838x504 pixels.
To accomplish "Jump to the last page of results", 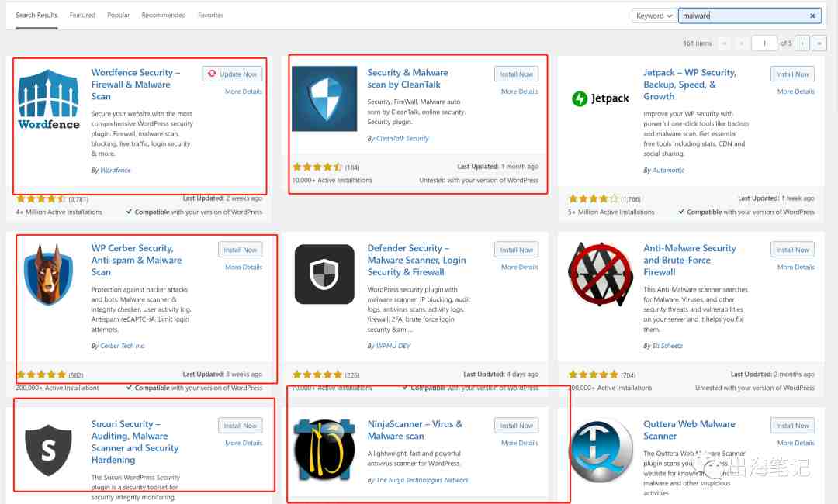I will point(819,43).
